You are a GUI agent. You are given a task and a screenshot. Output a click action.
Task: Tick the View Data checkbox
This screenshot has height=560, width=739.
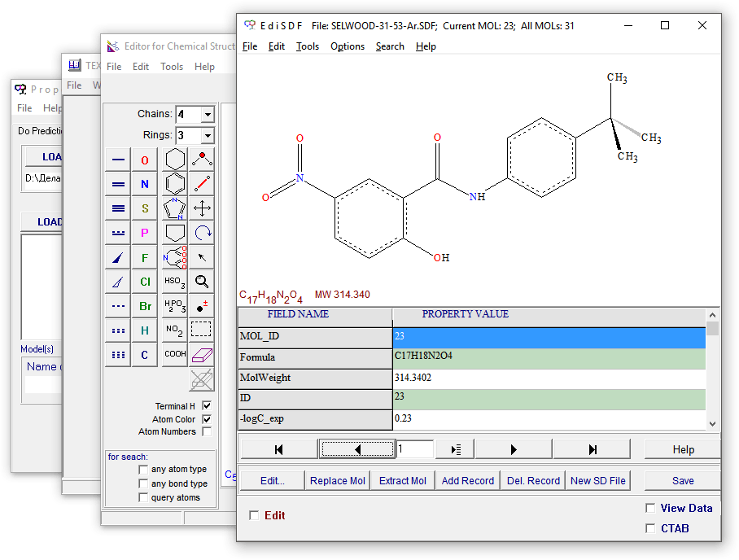click(650, 508)
